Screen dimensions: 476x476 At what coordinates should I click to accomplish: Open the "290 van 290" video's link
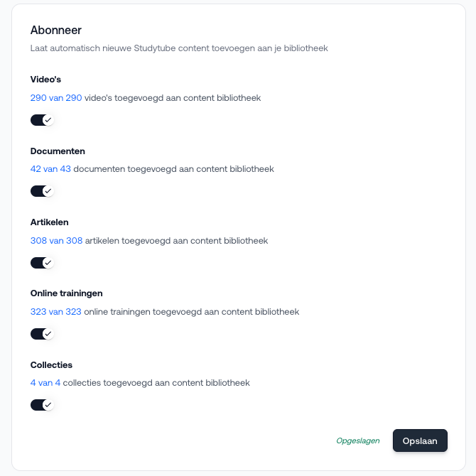click(56, 98)
